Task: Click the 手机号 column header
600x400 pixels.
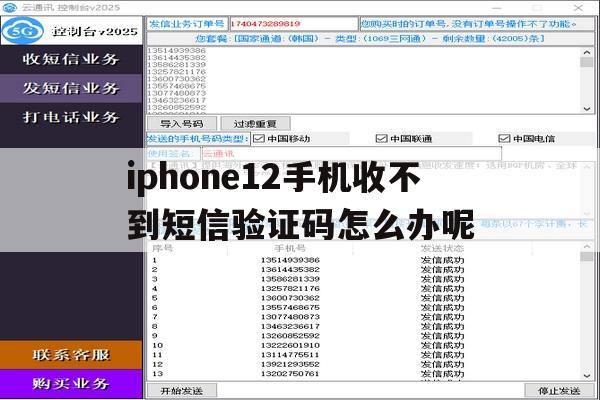Action: (290, 248)
